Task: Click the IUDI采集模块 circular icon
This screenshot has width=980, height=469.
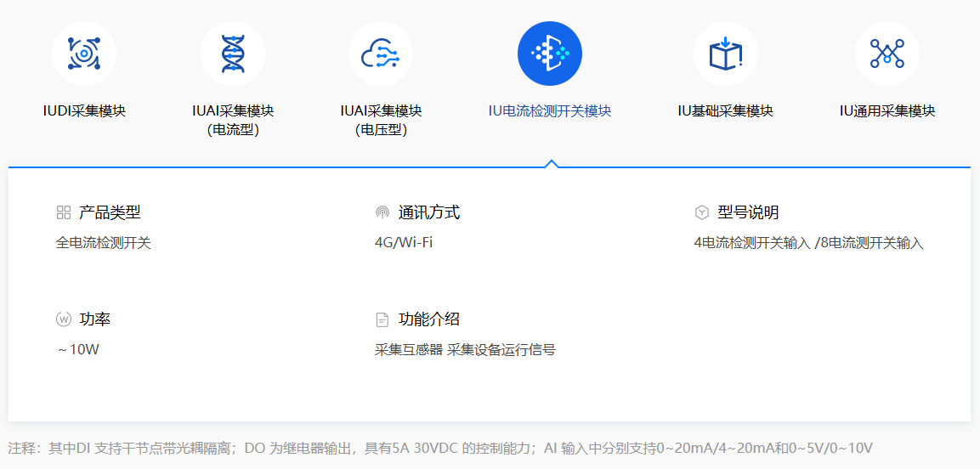Action: click(84, 54)
